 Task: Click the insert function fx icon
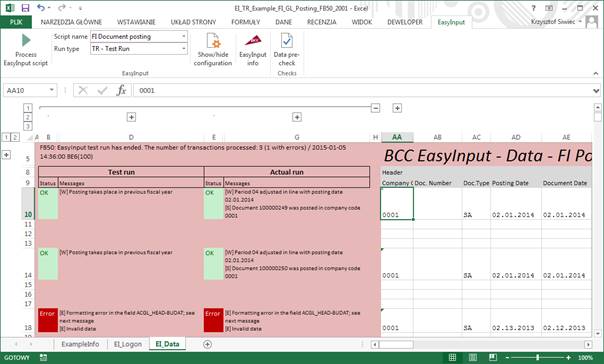(x=121, y=90)
